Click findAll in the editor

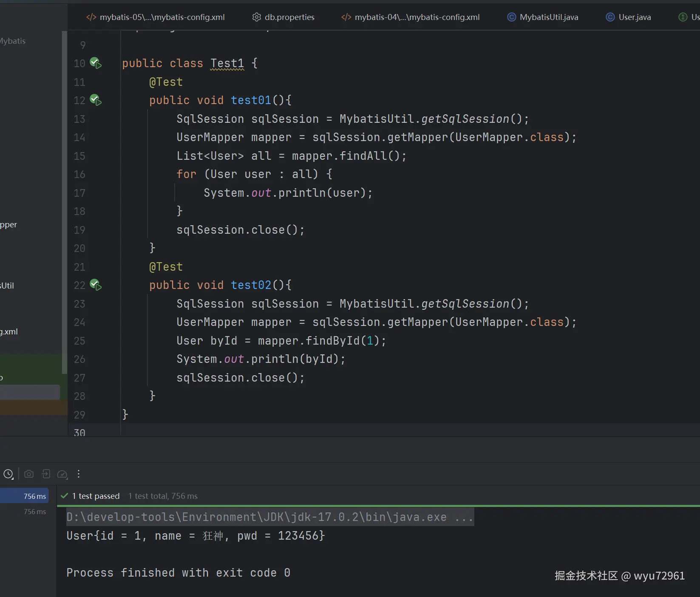point(363,156)
